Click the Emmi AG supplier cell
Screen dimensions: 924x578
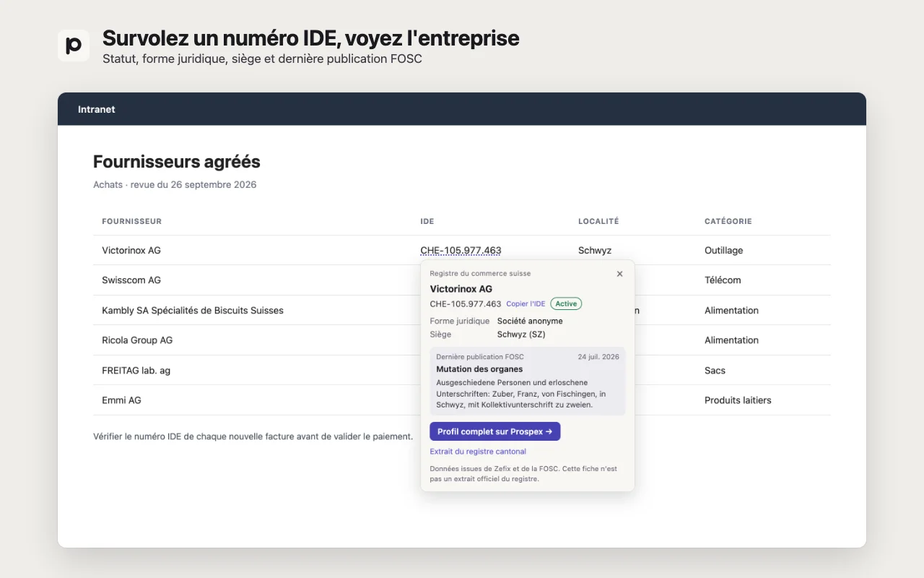coord(121,400)
